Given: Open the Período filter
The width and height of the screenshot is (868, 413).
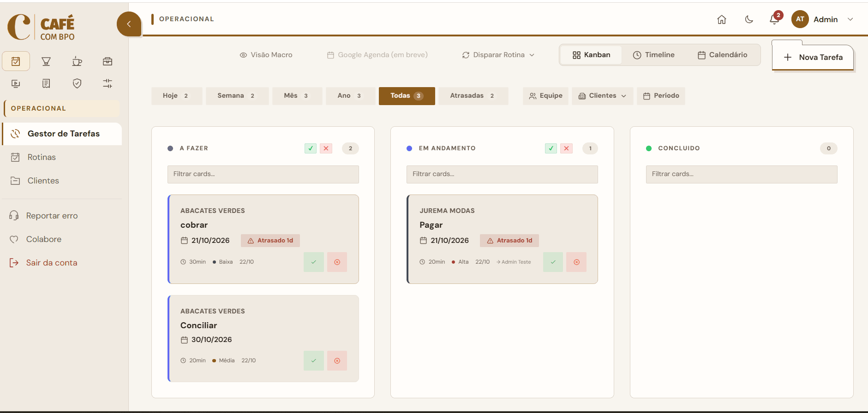Looking at the screenshot, I should point(661,96).
